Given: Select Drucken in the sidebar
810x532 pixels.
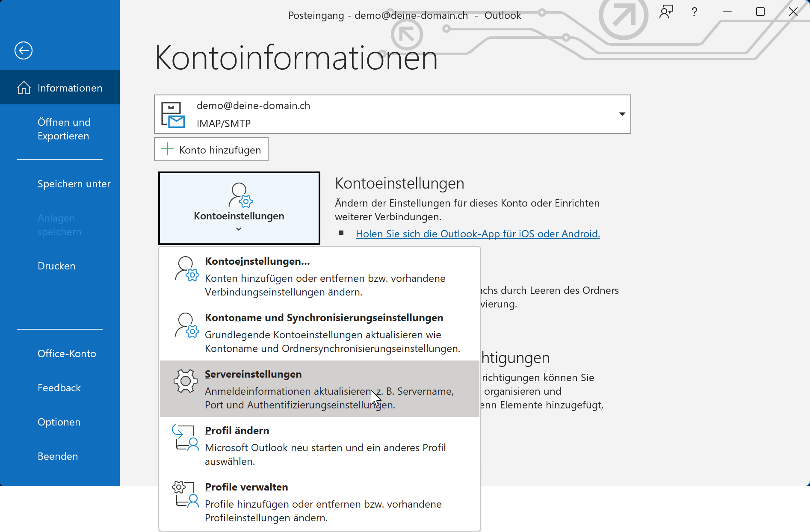Looking at the screenshot, I should [x=56, y=266].
